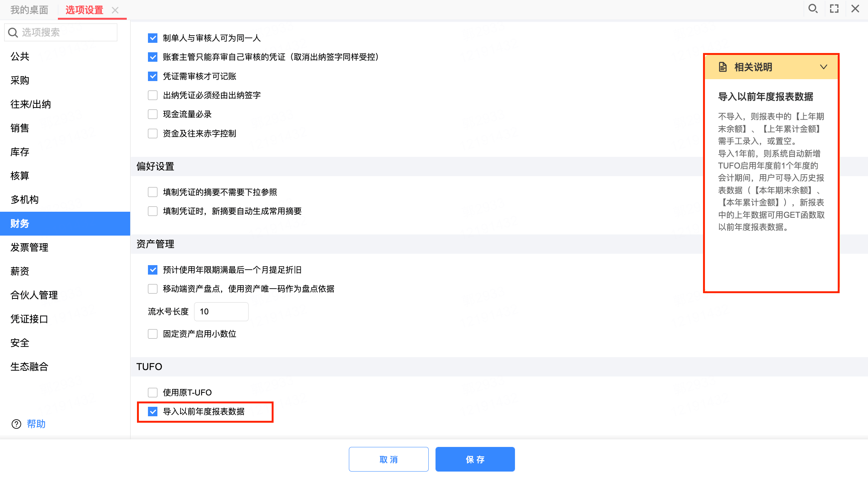The image size is (868, 478).
Task: Close the 选项设置 tab with its X
Action: click(115, 10)
